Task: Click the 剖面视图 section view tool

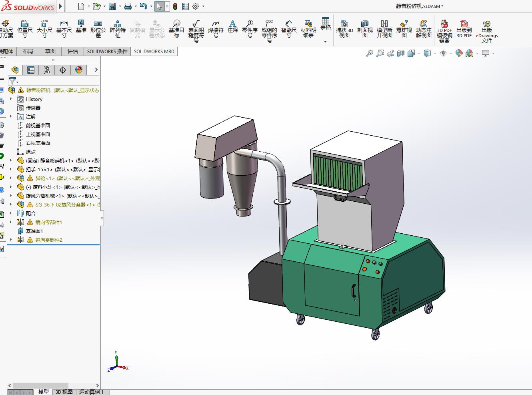Action: 365,29
